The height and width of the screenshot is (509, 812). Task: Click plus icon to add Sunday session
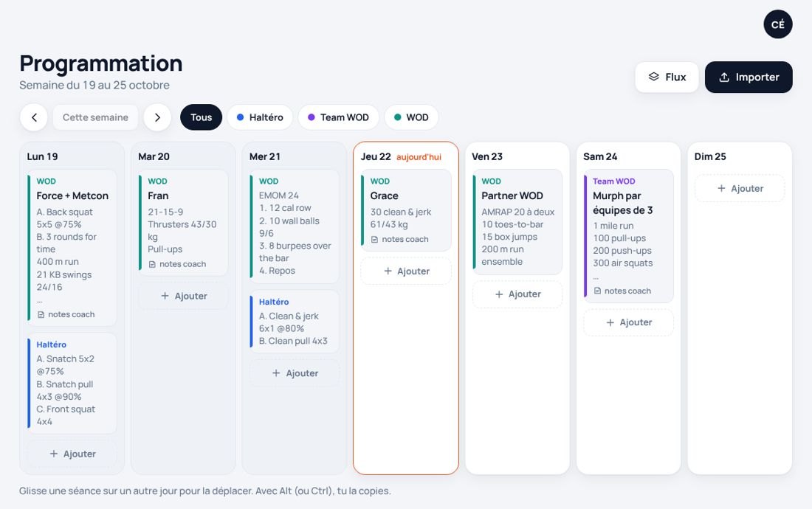(x=721, y=188)
